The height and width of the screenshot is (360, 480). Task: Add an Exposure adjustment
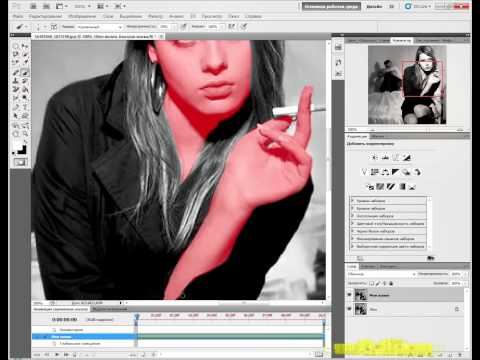pos(407,157)
